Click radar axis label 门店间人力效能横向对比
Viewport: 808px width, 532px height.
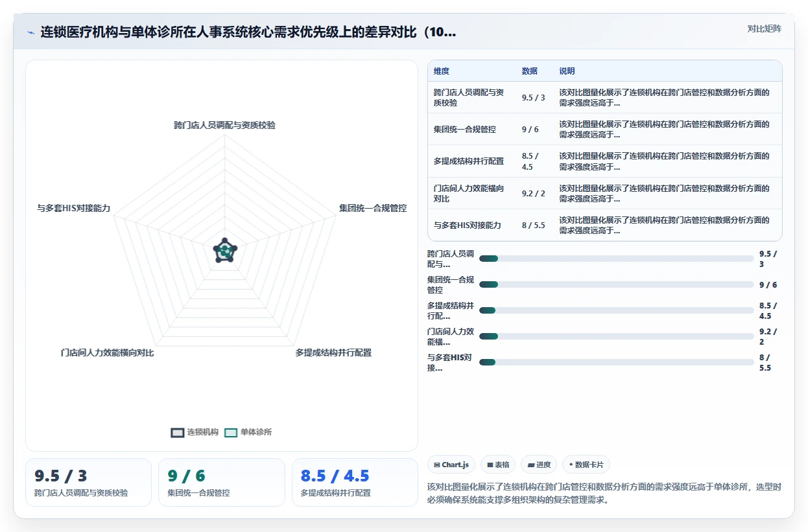click(x=107, y=353)
